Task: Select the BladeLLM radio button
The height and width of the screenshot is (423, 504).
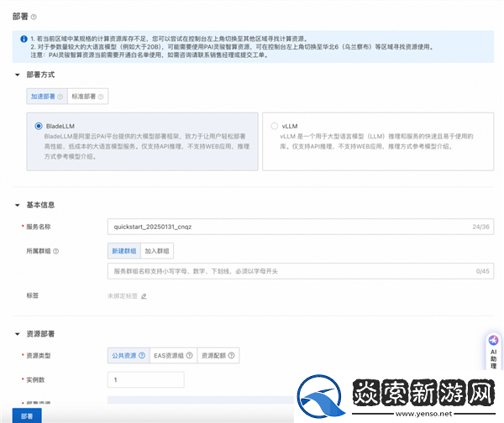Action: [39, 126]
